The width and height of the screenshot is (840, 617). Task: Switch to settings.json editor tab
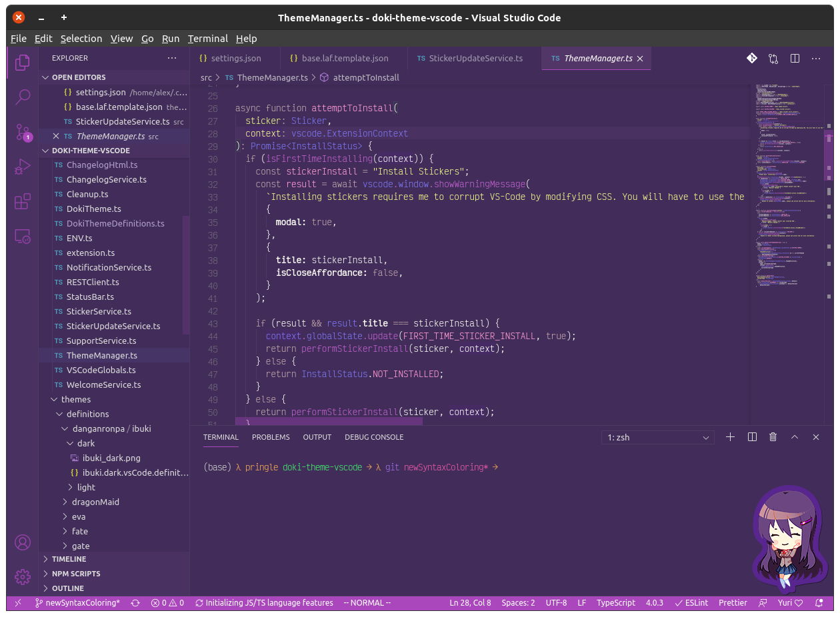(x=235, y=59)
